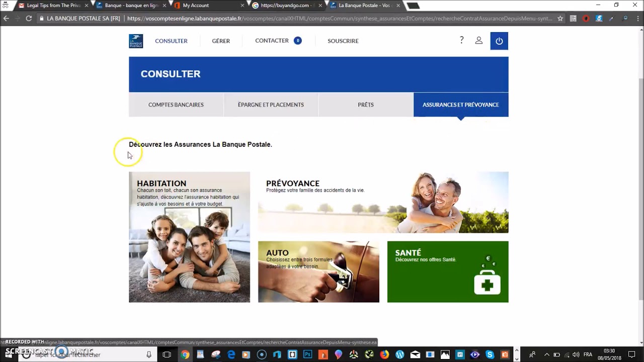The height and width of the screenshot is (362, 644).
Task: Close the Legal Tips browser tab
Action: coord(87,6)
